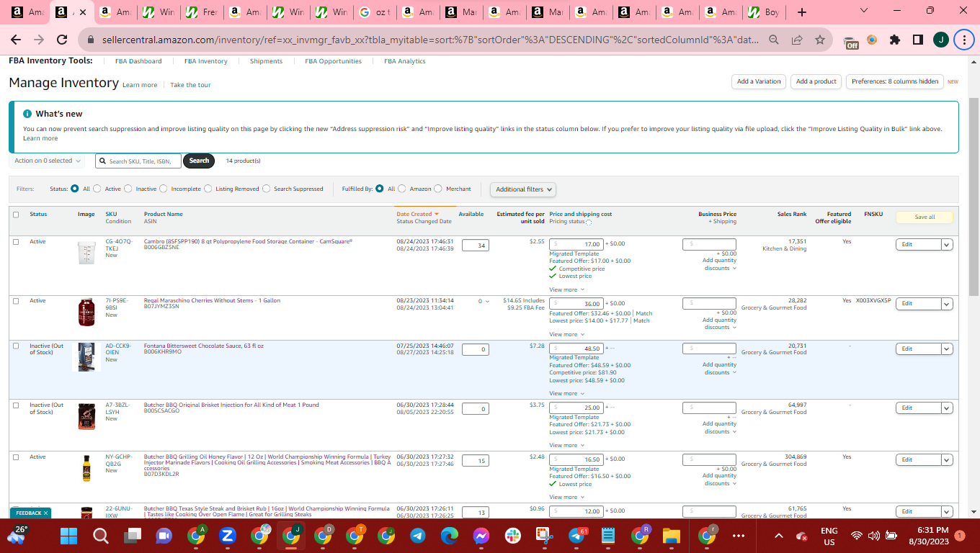Open Zoom from the taskbar
The image size is (980, 553).
coord(227,536)
